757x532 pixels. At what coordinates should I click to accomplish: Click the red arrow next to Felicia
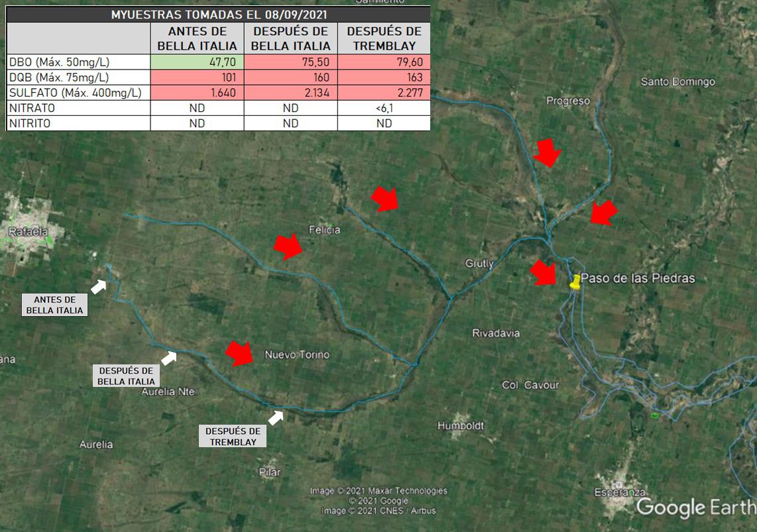[288, 246]
